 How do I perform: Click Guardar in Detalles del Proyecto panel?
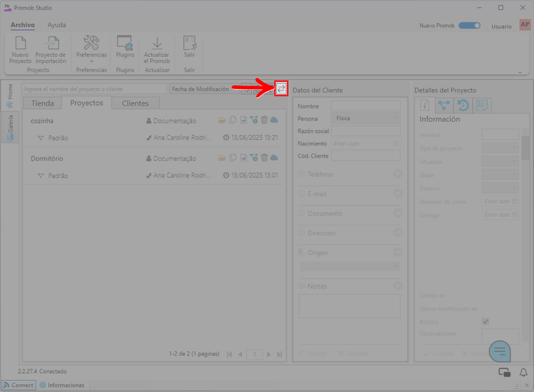coord(439,353)
